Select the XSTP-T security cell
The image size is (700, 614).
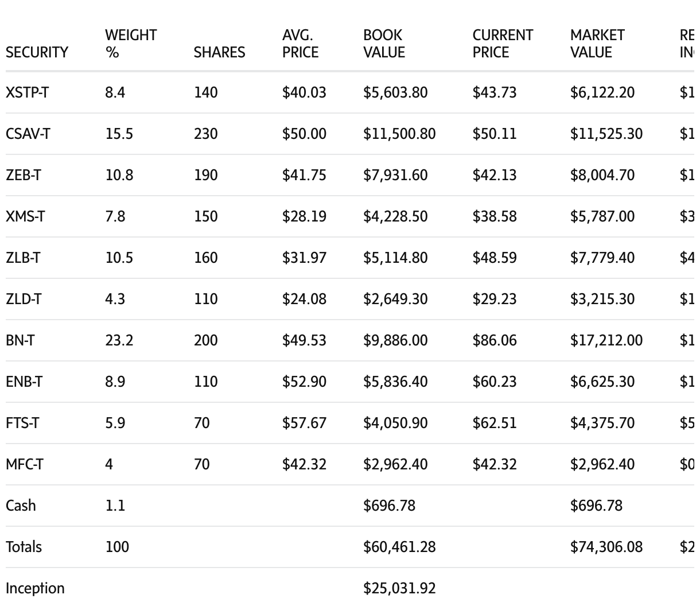pos(27,92)
